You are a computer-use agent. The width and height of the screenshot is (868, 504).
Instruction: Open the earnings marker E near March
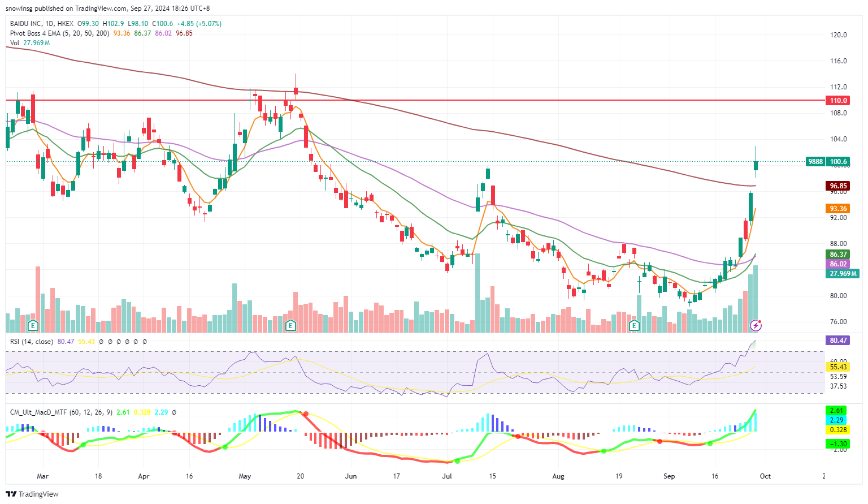pos(33,325)
